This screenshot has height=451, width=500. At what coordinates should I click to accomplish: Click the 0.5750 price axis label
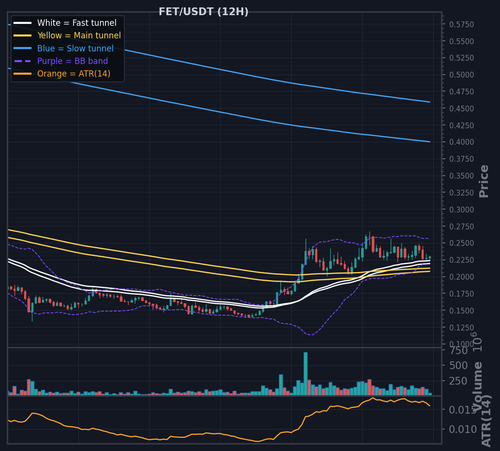click(x=461, y=24)
